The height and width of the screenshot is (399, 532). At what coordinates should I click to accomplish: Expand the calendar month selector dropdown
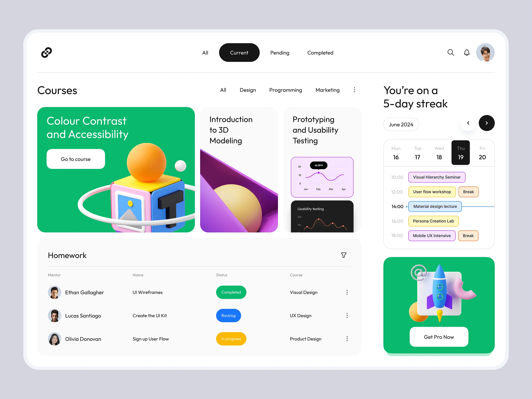[400, 124]
